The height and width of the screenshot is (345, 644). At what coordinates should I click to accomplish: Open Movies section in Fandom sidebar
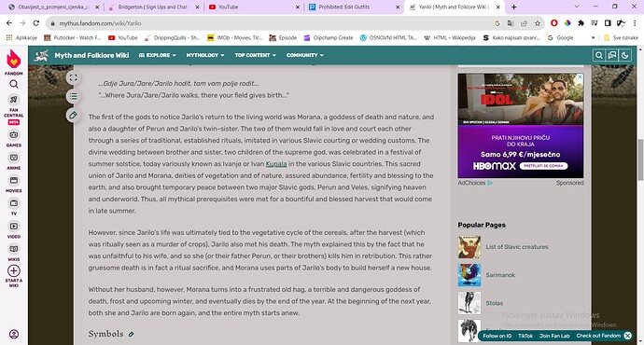point(14,184)
